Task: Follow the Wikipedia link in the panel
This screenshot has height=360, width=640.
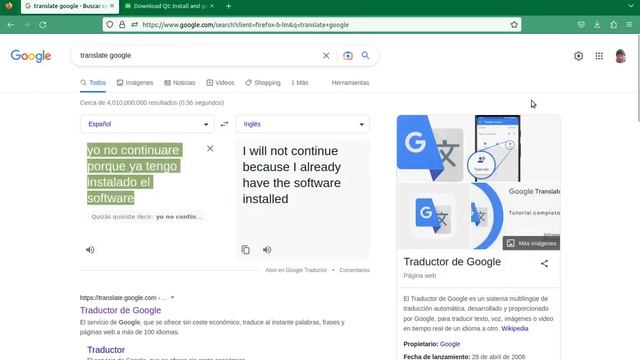Action: (x=515, y=329)
